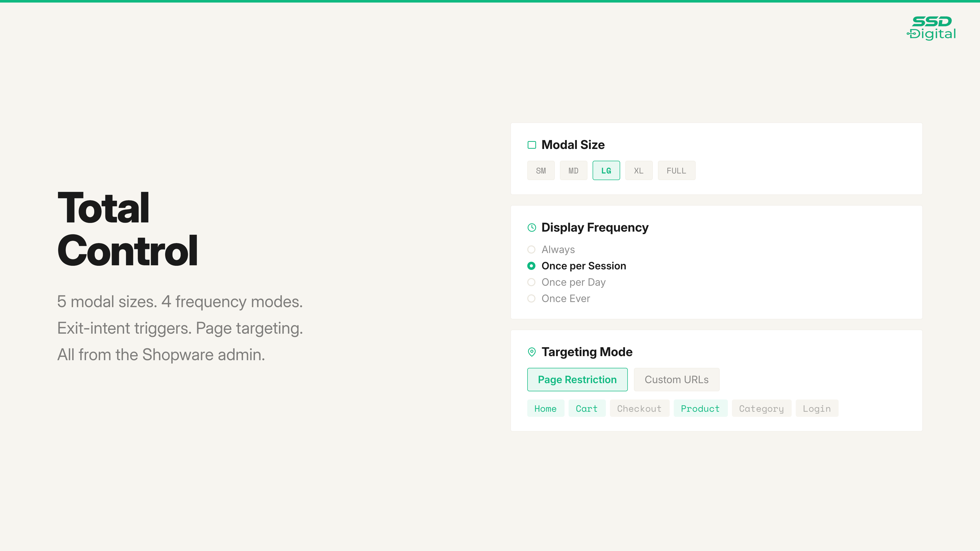
Task: Pick the Once Ever frequency option
Action: [x=531, y=298]
